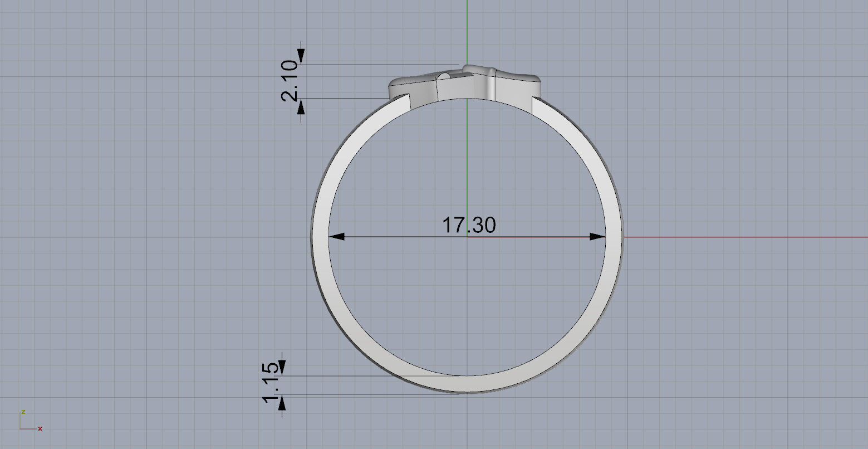Click the world axis icon in the viewport corner
This screenshot has width=868, height=449.
click(31, 420)
